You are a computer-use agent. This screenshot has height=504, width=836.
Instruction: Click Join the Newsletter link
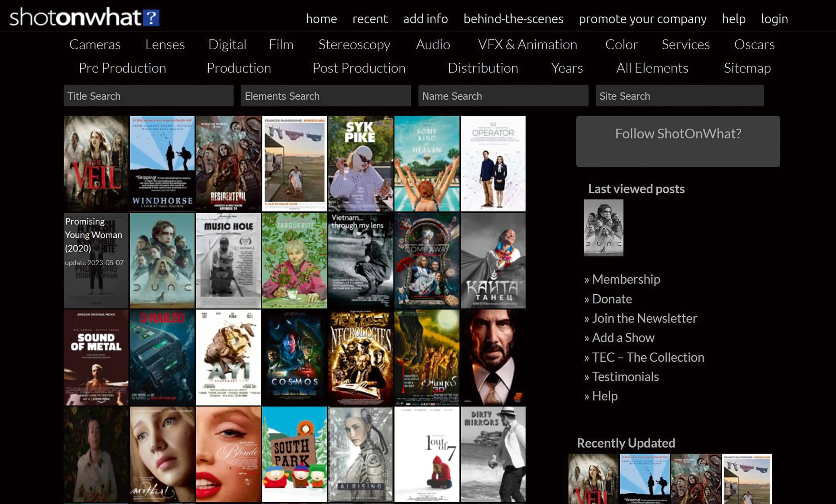pos(644,318)
